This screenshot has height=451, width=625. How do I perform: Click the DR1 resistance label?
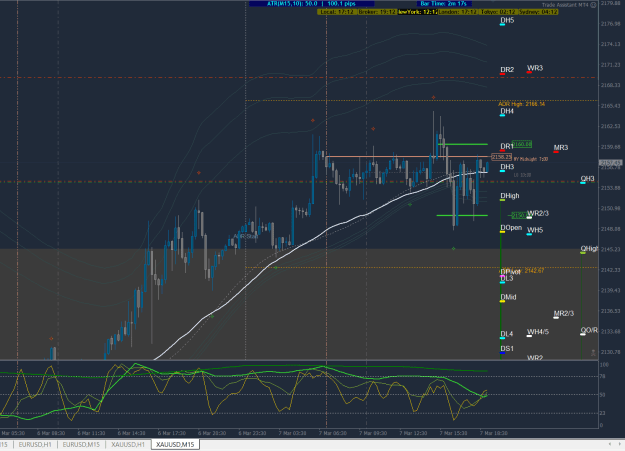507,146
